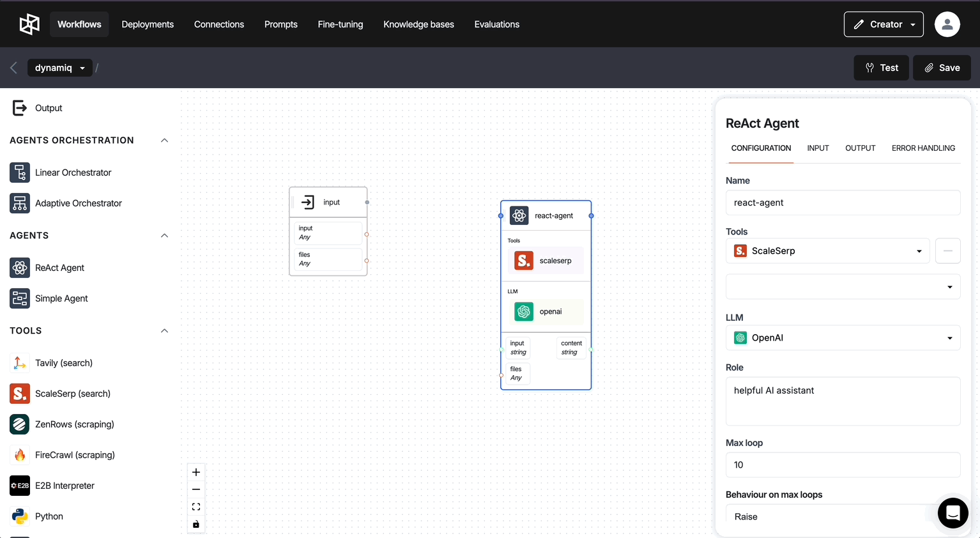Collapse the Agents Orchestration section
This screenshot has width=980, height=538.
coord(164,141)
